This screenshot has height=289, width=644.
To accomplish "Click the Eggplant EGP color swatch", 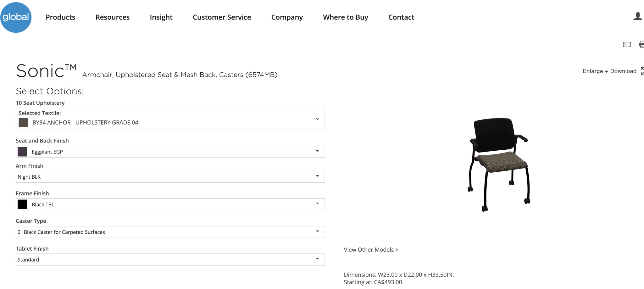I will point(22,152).
